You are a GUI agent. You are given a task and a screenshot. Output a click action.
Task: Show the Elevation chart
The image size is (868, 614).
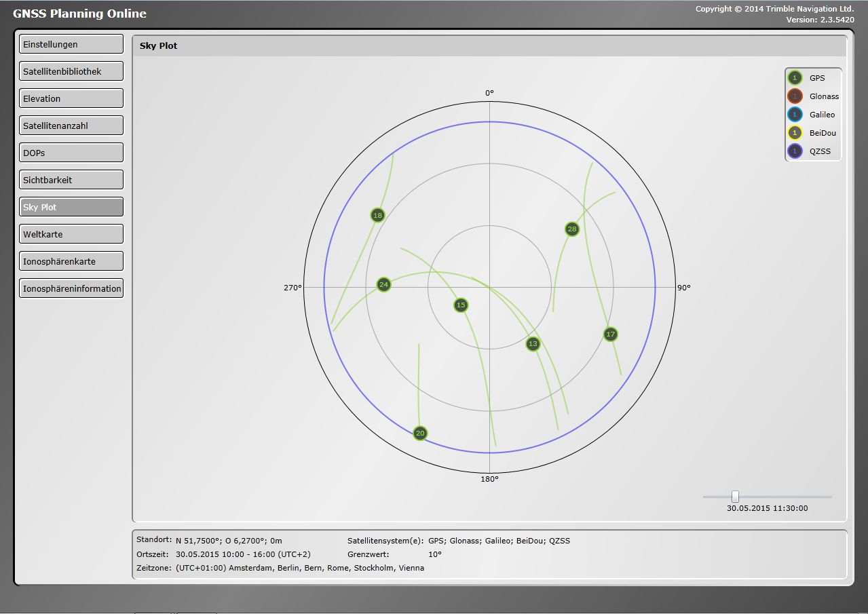pyautogui.click(x=71, y=98)
